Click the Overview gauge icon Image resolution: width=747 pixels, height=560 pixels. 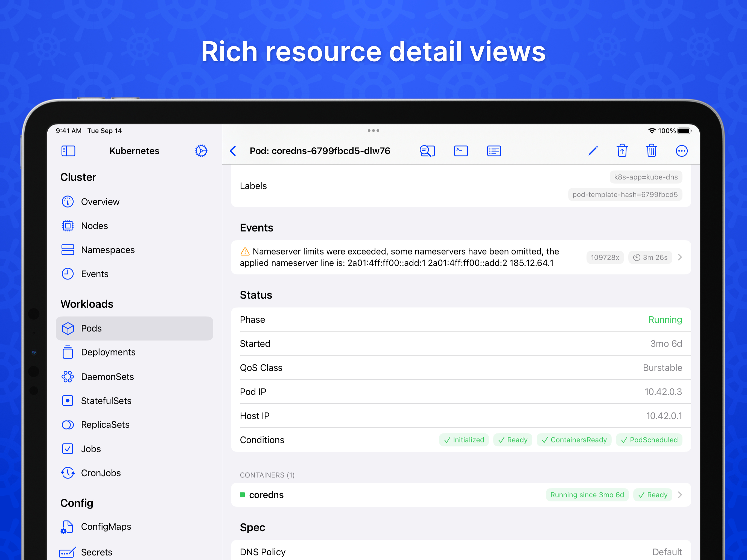(x=68, y=202)
